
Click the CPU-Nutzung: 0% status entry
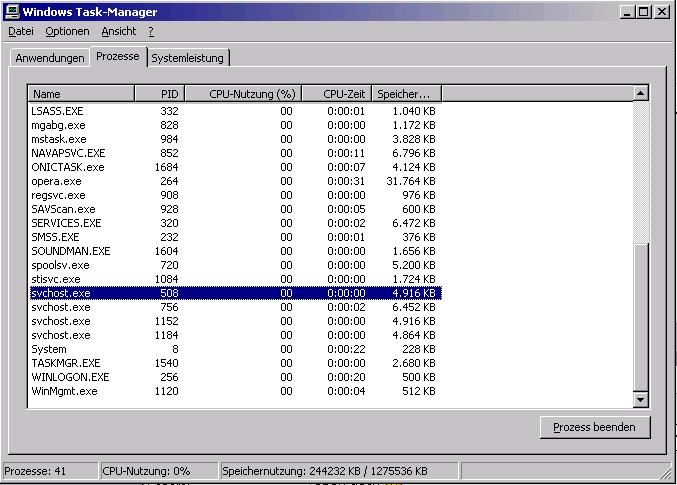(x=159, y=471)
